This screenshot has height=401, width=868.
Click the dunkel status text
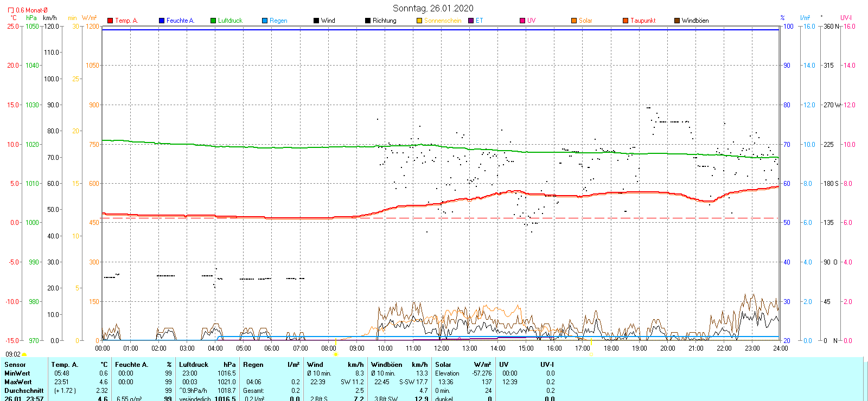(x=445, y=399)
